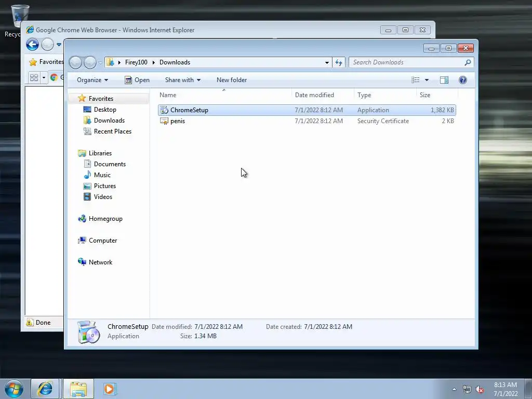
Task: Click the 1,382 KB size cell
Action: [x=442, y=110]
